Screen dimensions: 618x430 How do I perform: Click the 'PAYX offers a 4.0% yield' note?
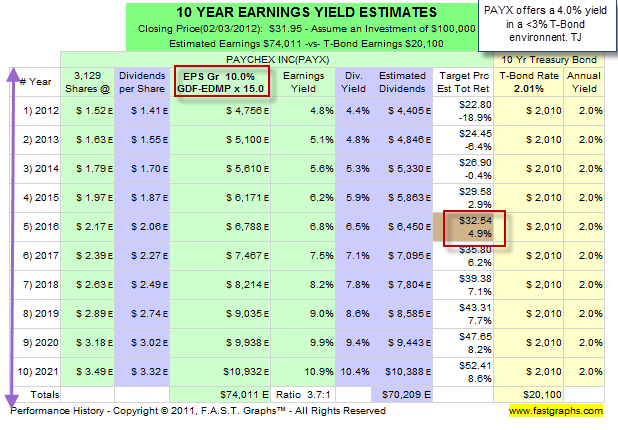click(545, 24)
